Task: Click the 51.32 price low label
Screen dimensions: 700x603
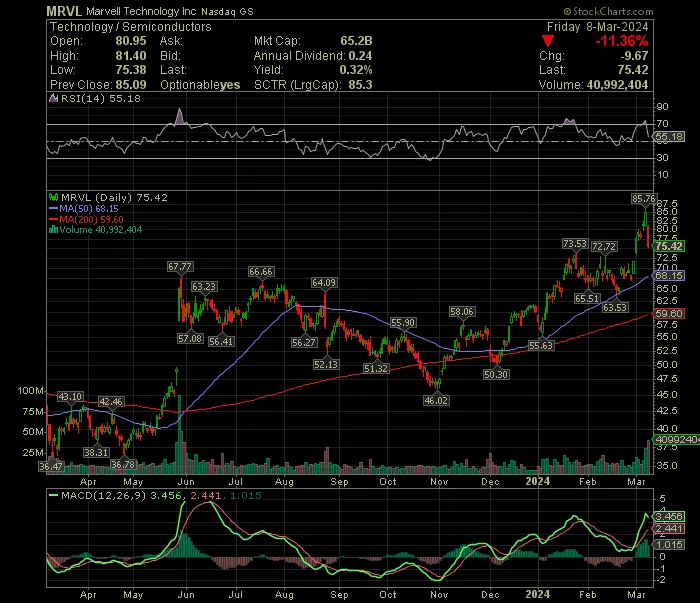Action: tap(376, 368)
